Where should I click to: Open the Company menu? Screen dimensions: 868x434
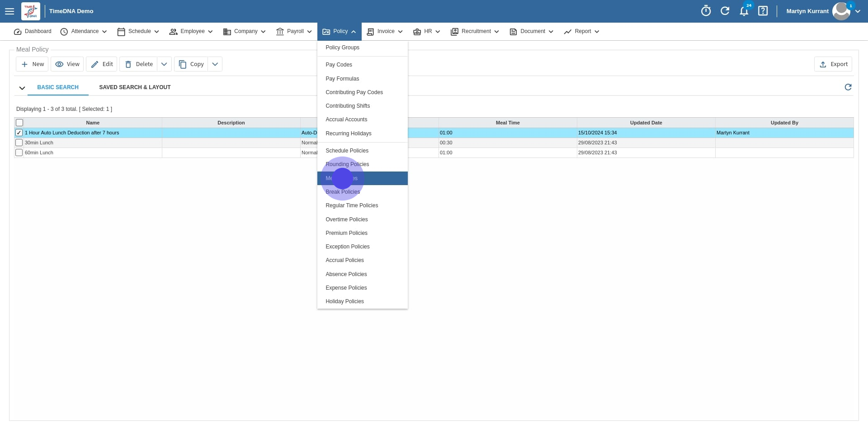[x=245, y=31]
